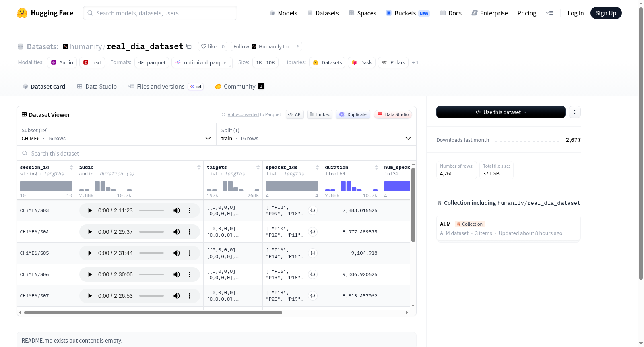Viewport: 644px width, 347px height.
Task: Play the CHiME6/S04 audio
Action: click(90, 232)
